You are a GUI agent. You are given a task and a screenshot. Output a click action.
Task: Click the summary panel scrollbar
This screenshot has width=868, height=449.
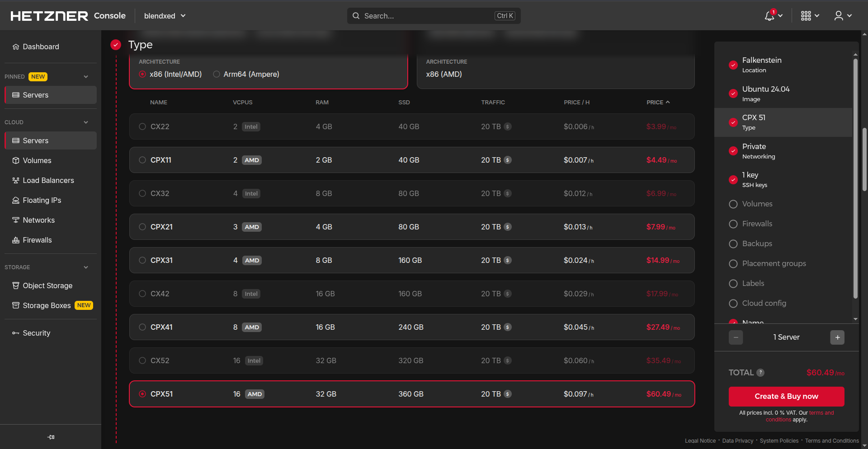(x=855, y=181)
